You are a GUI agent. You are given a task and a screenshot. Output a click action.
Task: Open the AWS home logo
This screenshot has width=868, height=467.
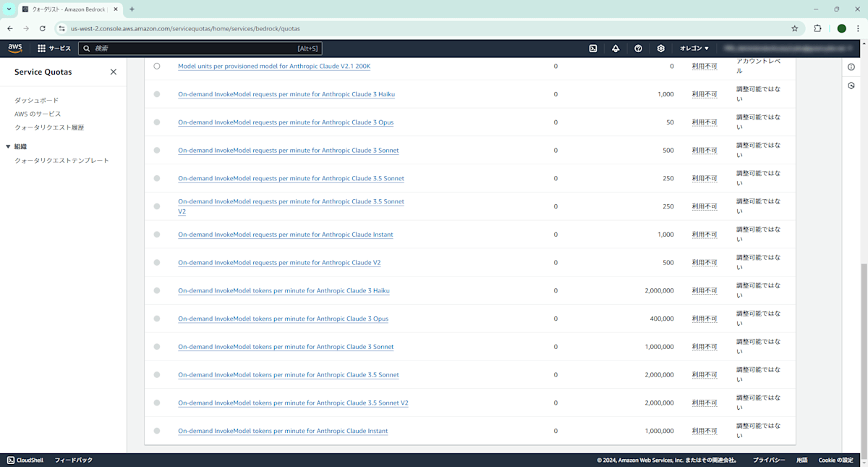click(x=15, y=48)
